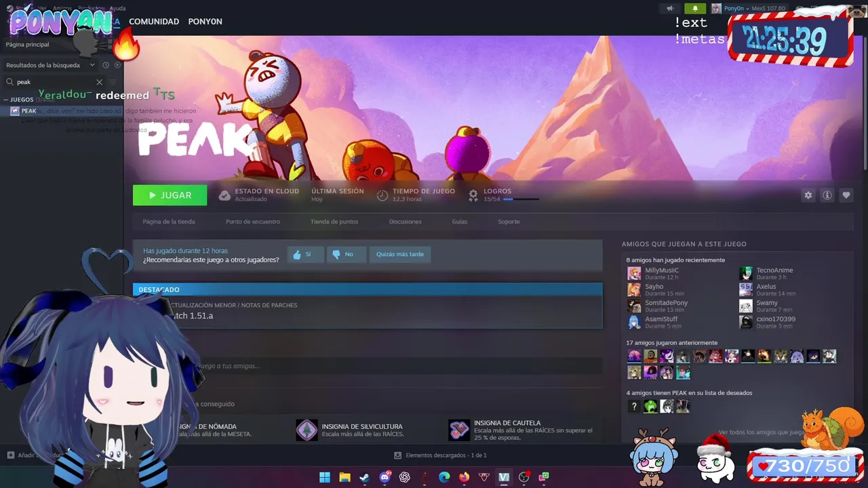This screenshot has height=488, width=868.
Task: Open the Guías tab
Action: [460, 222]
